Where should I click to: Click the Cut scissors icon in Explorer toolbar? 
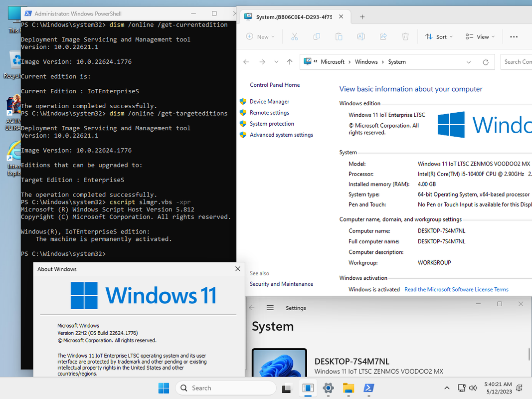295,36
